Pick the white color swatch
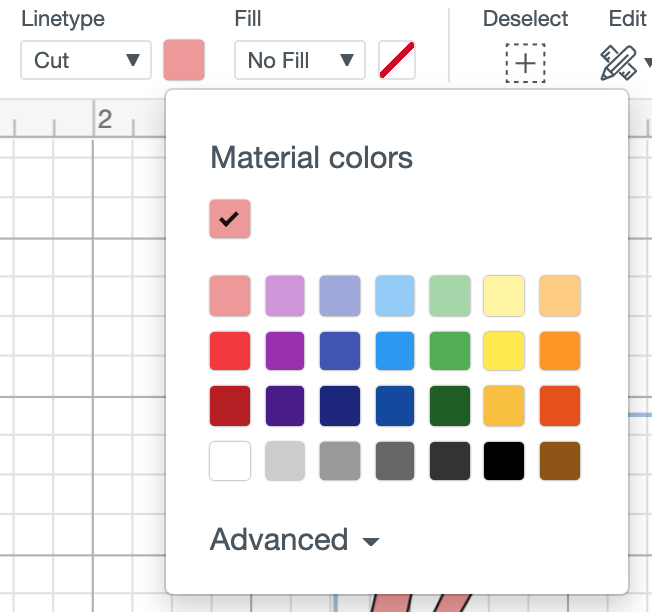The height and width of the screenshot is (612, 652). (230, 461)
